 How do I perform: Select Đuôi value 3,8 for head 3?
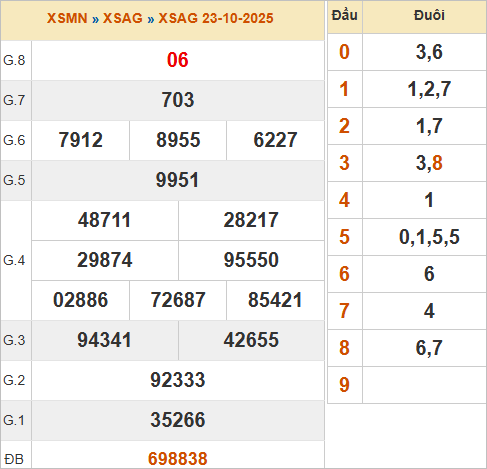pos(429,163)
